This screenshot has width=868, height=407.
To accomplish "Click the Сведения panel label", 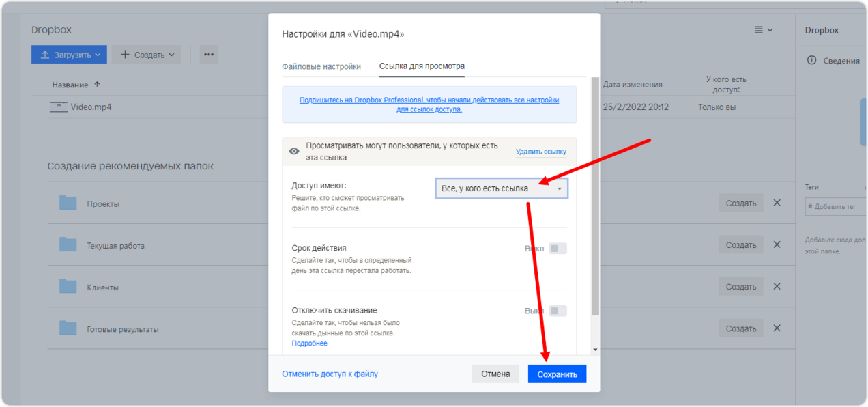I will point(841,61).
